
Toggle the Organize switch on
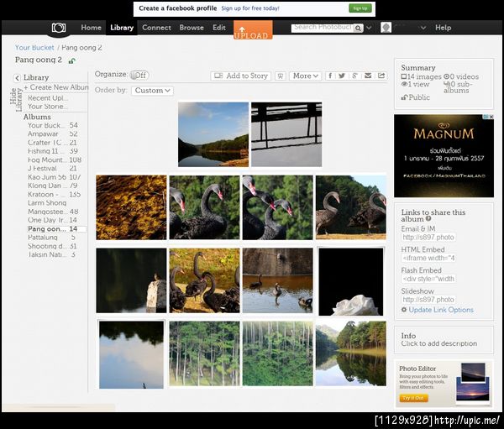click(139, 76)
